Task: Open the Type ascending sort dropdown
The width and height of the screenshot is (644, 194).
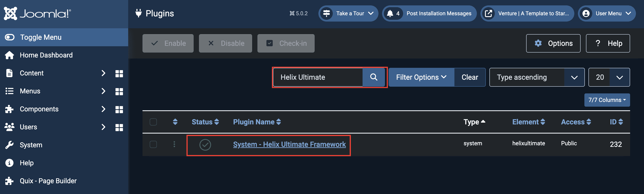Action: (536, 77)
